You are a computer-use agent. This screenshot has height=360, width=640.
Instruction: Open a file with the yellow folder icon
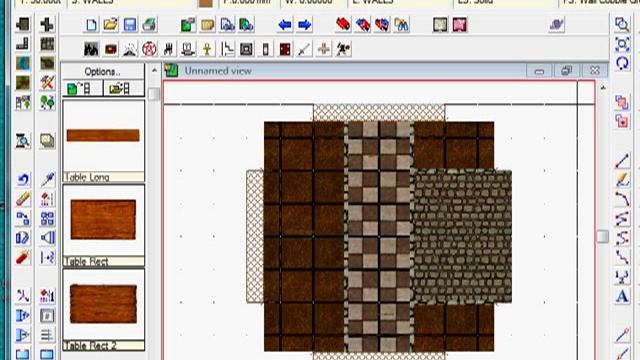click(110, 25)
